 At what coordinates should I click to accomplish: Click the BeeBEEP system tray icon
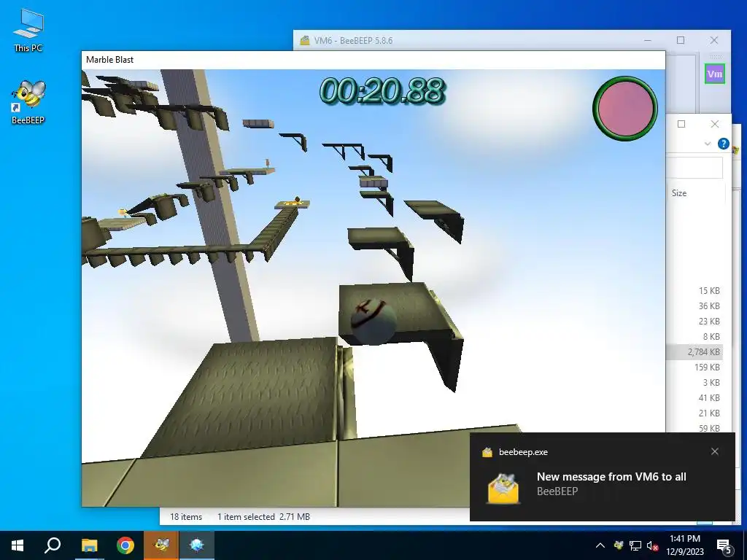pos(619,545)
